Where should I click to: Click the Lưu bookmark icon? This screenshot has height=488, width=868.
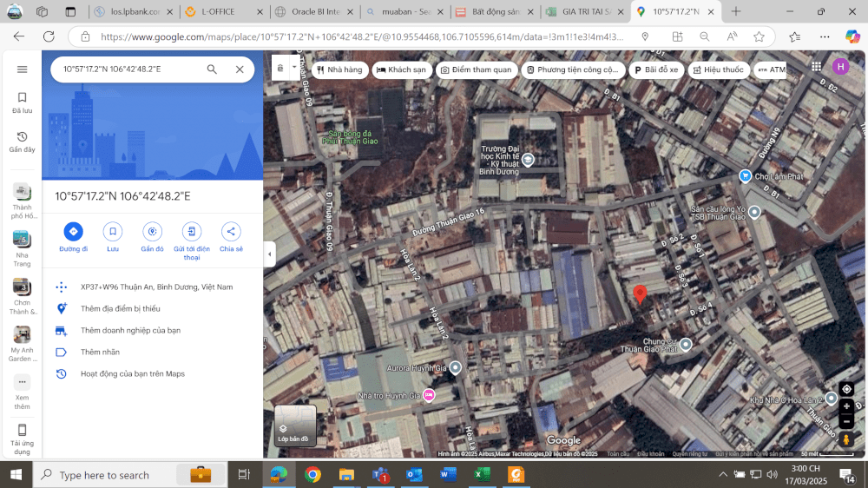click(112, 231)
